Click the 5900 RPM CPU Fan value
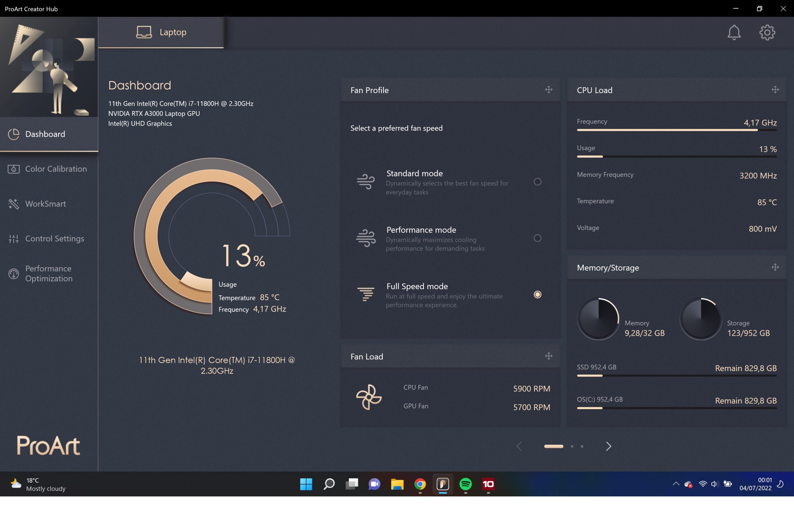The width and height of the screenshot is (794, 532). point(532,389)
